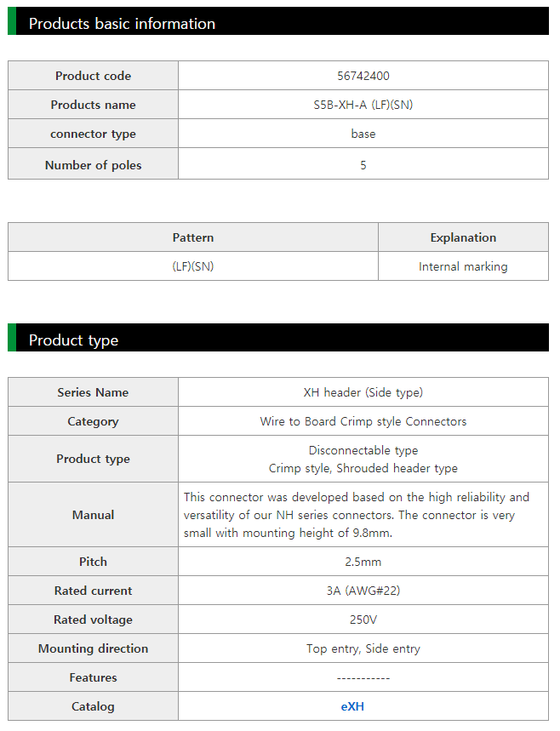This screenshot has width=560, height=731.
Task: Click the 3A (AWG#22) rated current value
Action: 363,591
